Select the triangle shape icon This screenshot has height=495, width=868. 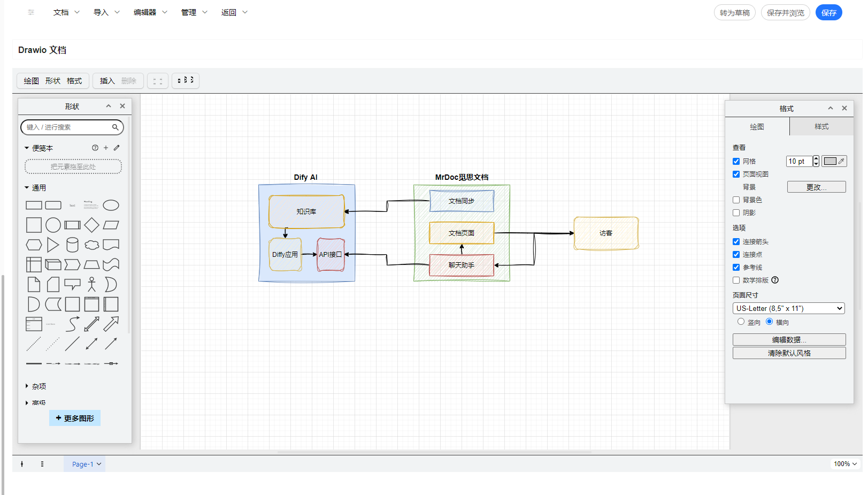[x=53, y=245]
